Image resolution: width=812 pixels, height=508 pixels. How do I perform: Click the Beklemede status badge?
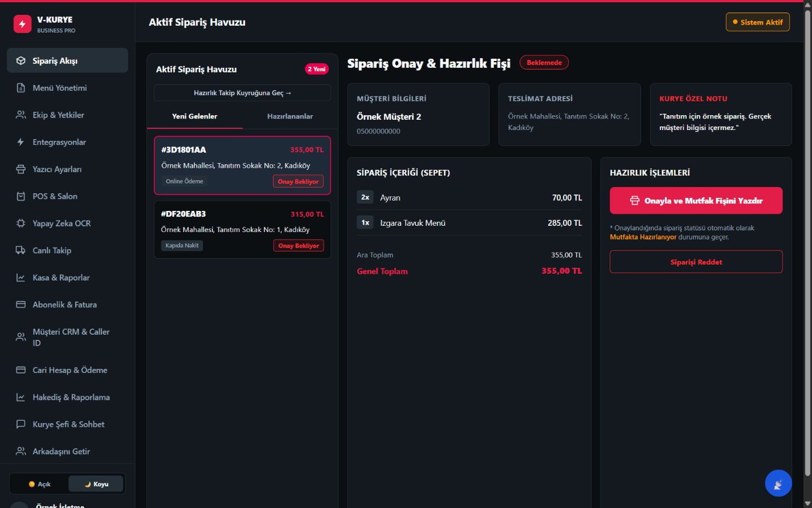click(x=544, y=63)
